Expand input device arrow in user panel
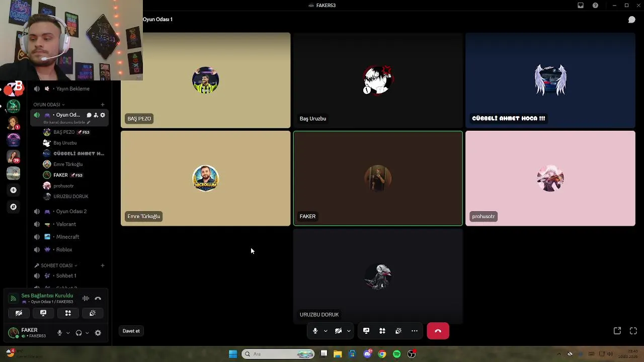644x362 pixels. (x=68, y=333)
